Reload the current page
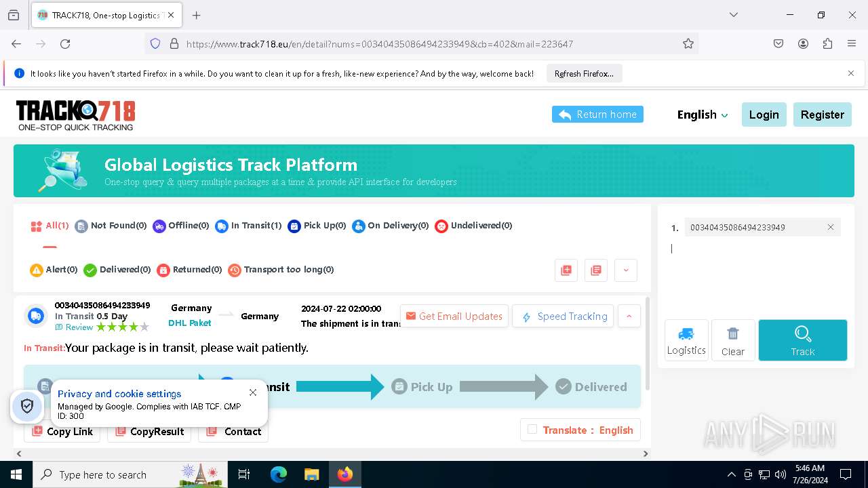Image resolution: width=868 pixels, height=488 pixels. click(x=65, y=43)
